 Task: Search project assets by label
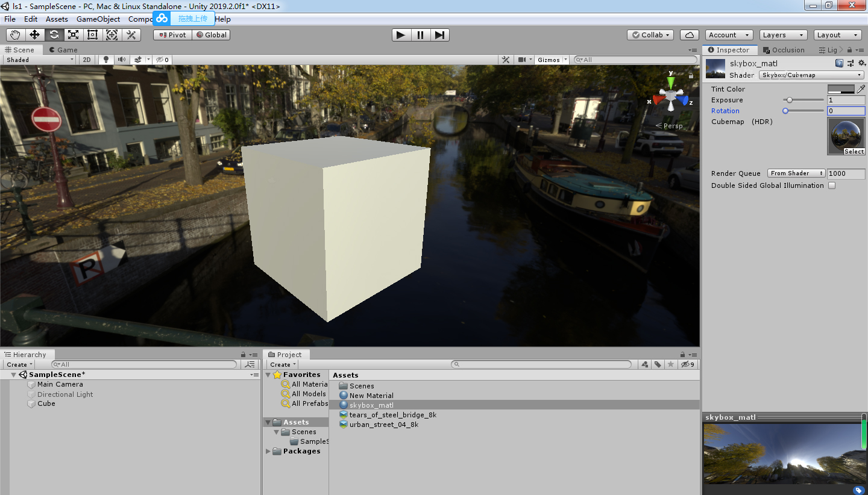coord(658,364)
